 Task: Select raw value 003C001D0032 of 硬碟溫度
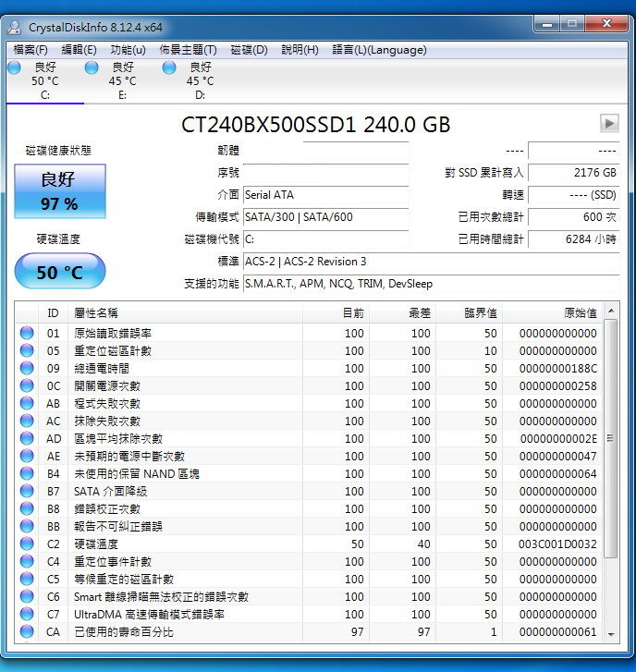point(557,544)
